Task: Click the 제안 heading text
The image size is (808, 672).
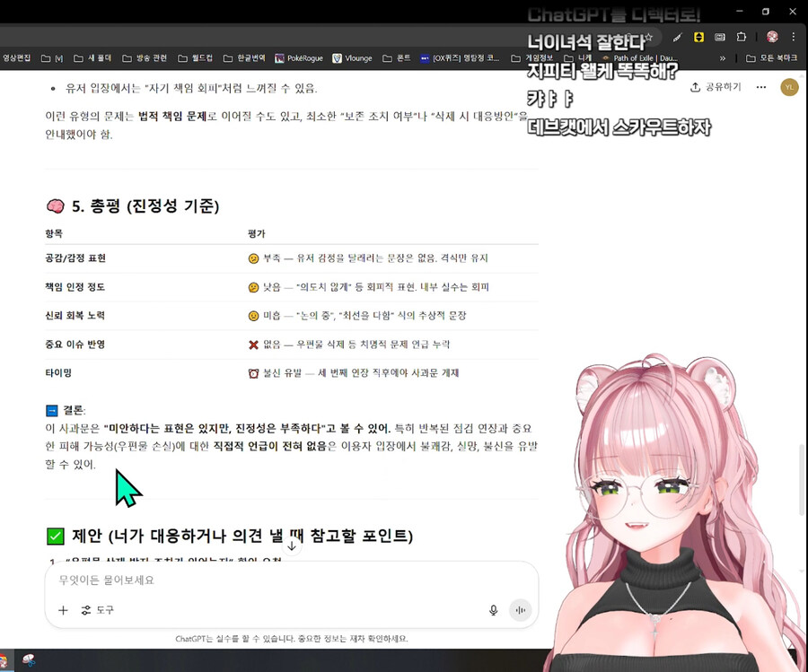Action: [x=242, y=536]
